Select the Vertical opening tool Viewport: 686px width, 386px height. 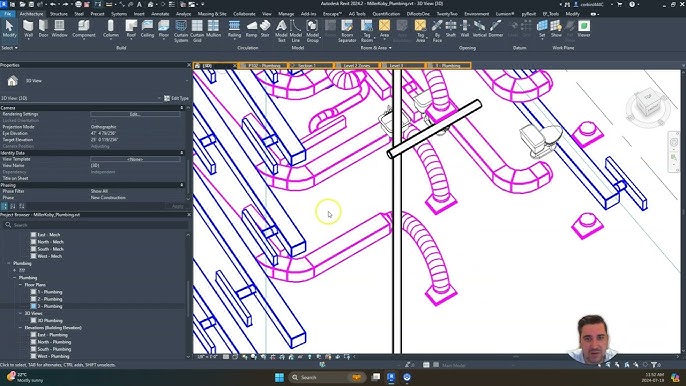[x=480, y=29]
